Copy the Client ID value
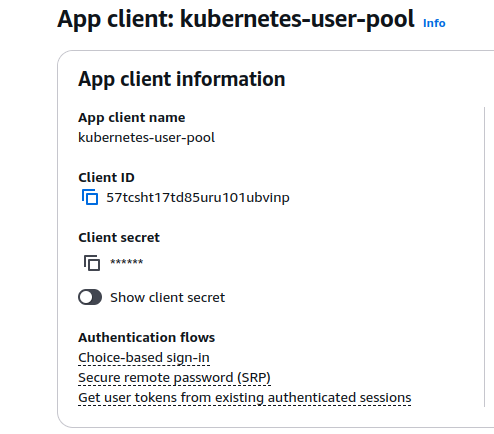The width and height of the screenshot is (494, 434). click(90, 197)
